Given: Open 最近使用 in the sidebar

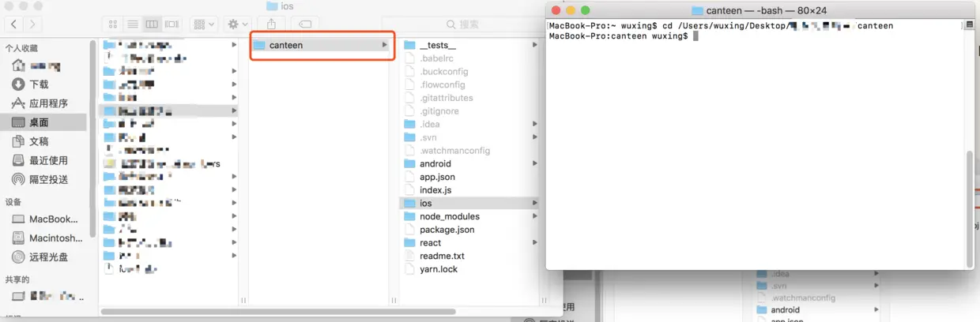Looking at the screenshot, I should coord(49,160).
